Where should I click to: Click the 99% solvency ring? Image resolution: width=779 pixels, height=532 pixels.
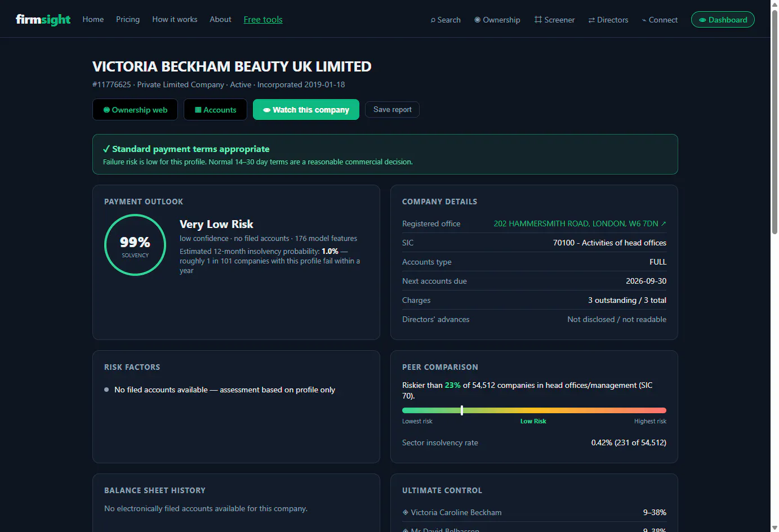[135, 245]
